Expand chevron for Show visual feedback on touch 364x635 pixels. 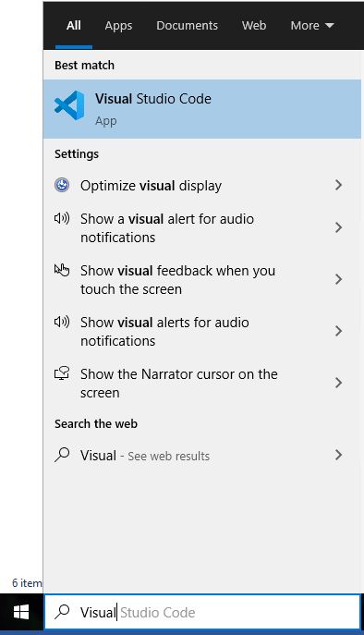click(x=338, y=279)
